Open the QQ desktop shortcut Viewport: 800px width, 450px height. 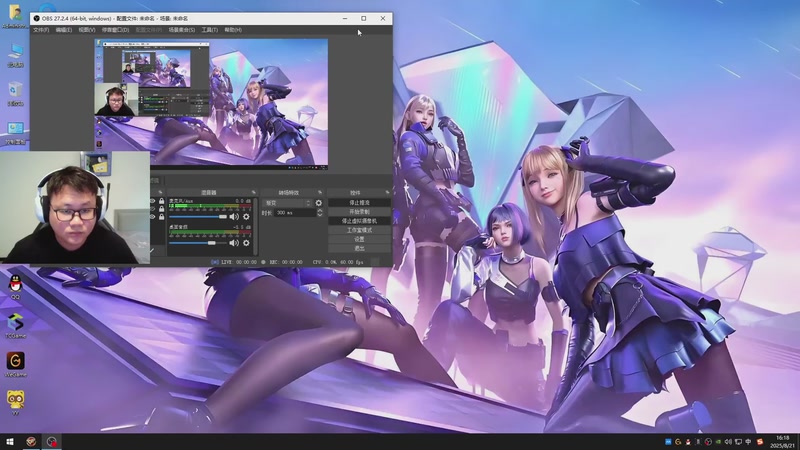coord(15,287)
